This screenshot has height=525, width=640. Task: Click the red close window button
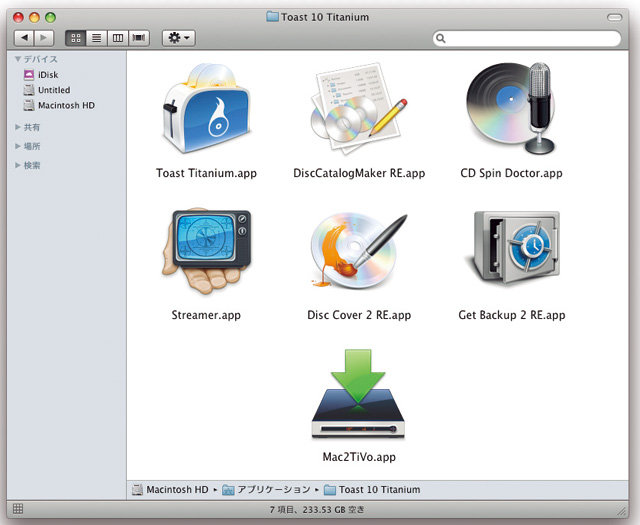pyautogui.click(x=18, y=17)
